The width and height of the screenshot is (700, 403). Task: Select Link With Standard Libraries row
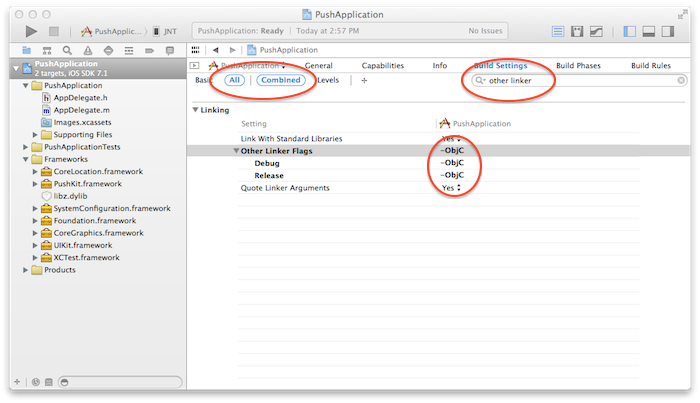pos(438,139)
